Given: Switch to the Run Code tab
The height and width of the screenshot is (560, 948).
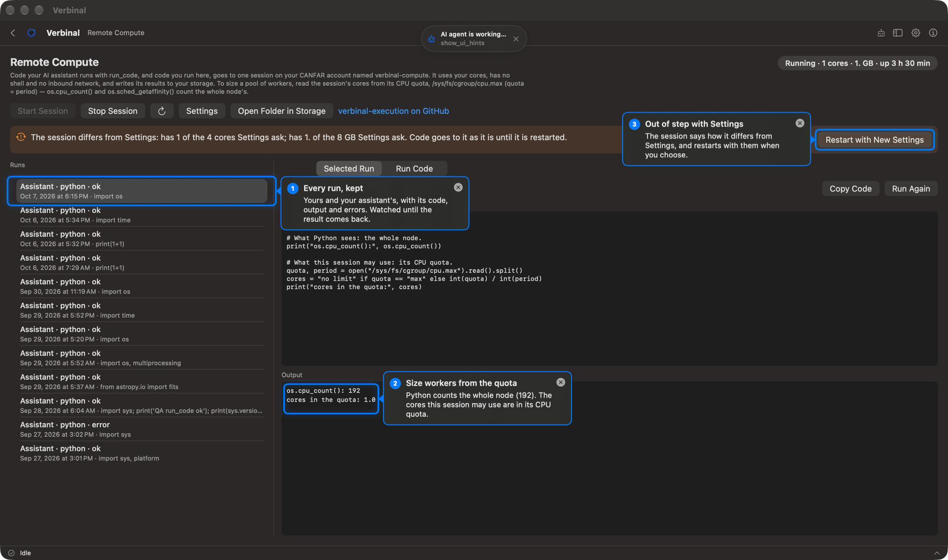Looking at the screenshot, I should pyautogui.click(x=414, y=169).
